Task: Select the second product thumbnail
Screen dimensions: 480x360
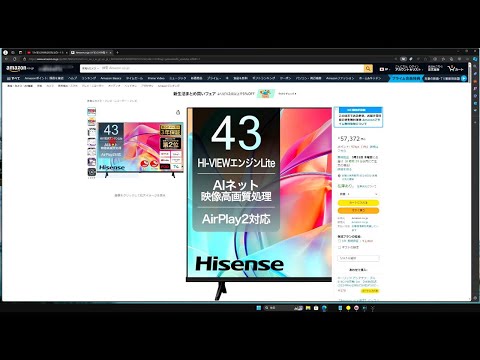Action: pos(91,122)
